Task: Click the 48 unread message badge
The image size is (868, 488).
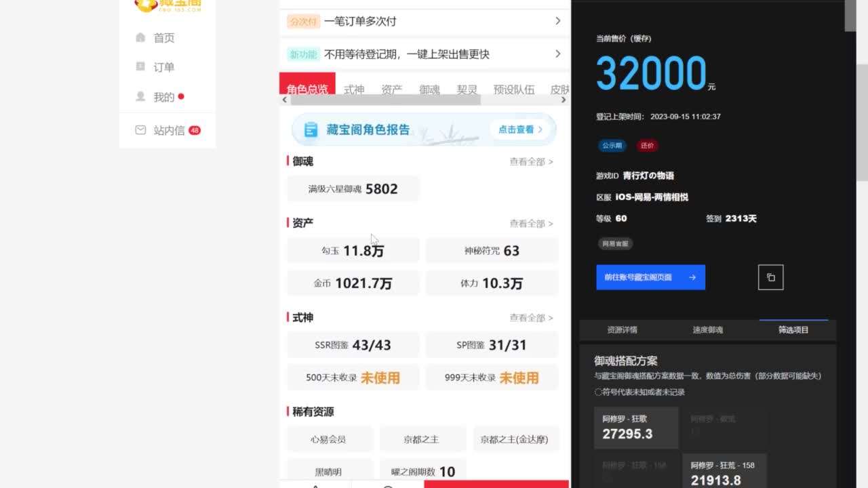Action: [195, 130]
